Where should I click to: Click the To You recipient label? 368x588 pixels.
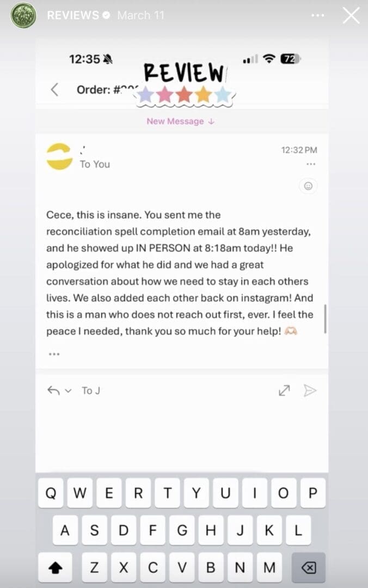pyautogui.click(x=95, y=164)
